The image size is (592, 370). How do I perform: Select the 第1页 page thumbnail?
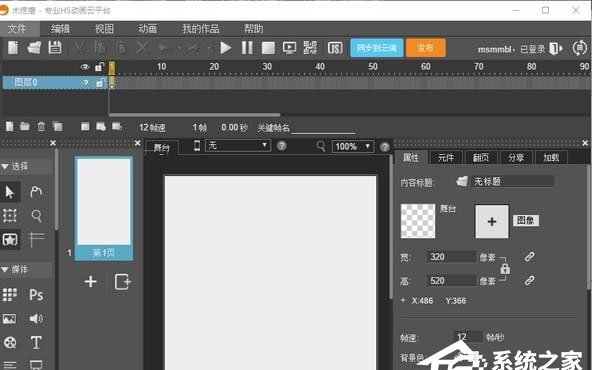click(104, 208)
